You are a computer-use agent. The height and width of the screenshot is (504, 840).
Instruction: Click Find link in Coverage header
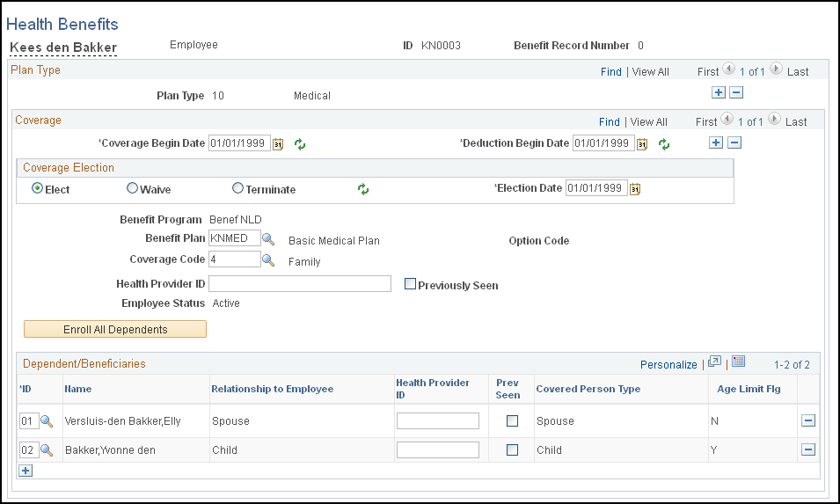pos(609,122)
